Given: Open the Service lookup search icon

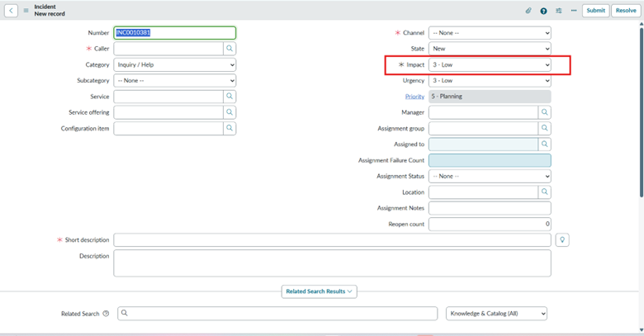Looking at the screenshot, I should tap(230, 96).
